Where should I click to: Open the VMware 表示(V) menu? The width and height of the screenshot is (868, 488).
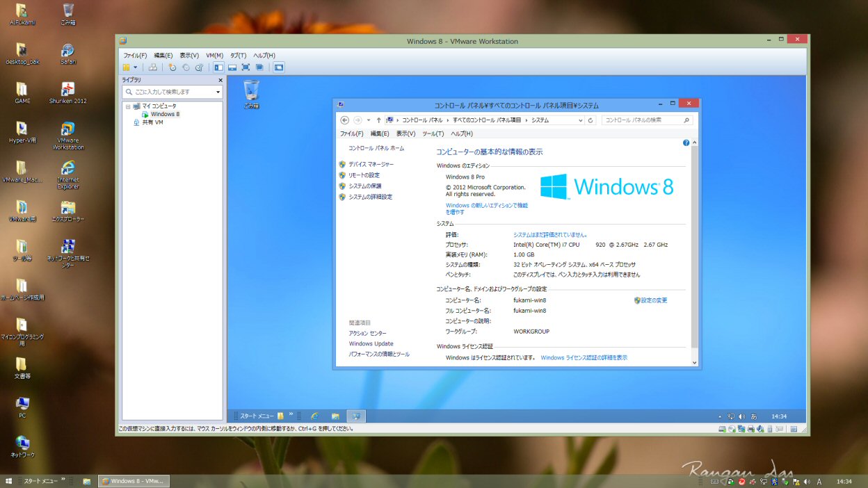point(189,55)
